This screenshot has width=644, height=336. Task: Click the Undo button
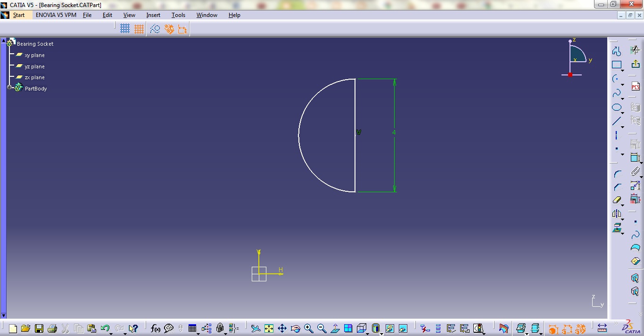106,328
